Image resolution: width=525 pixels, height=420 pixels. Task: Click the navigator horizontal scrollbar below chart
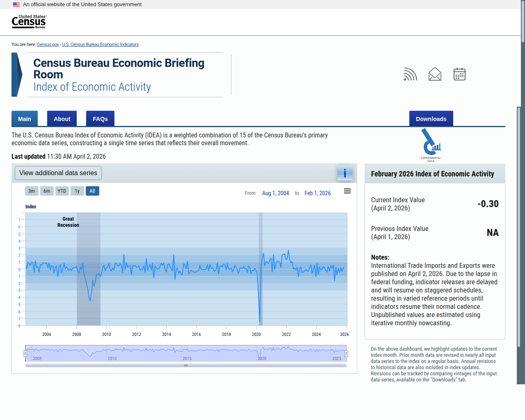point(186,365)
